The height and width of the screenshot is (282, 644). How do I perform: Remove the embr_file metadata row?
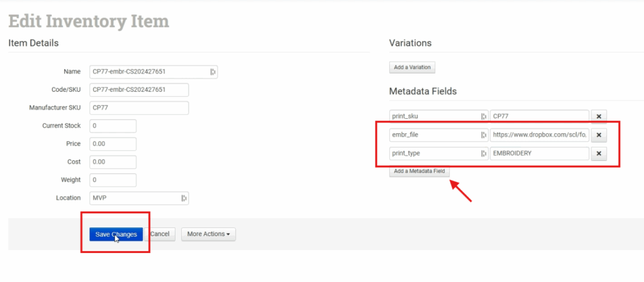pos(599,135)
